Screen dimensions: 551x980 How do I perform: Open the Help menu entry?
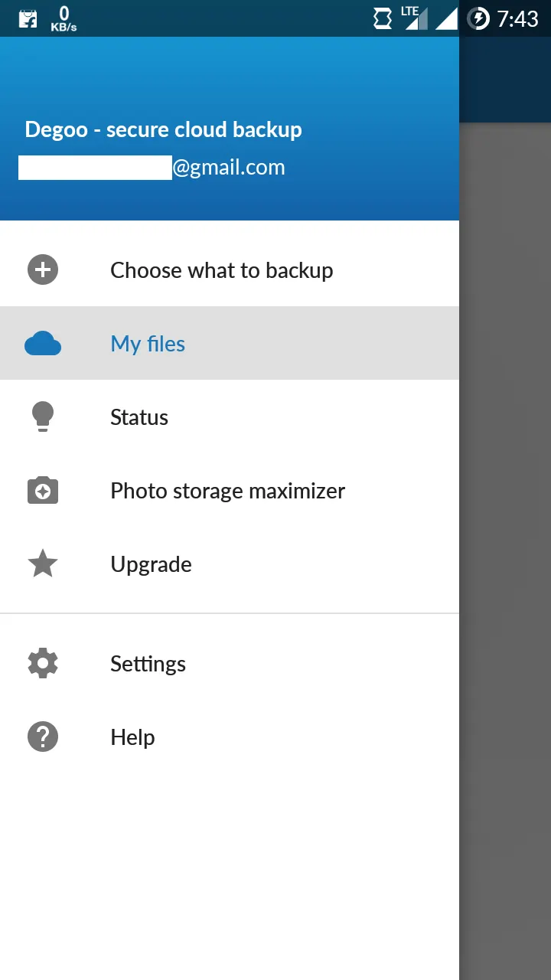pos(230,737)
